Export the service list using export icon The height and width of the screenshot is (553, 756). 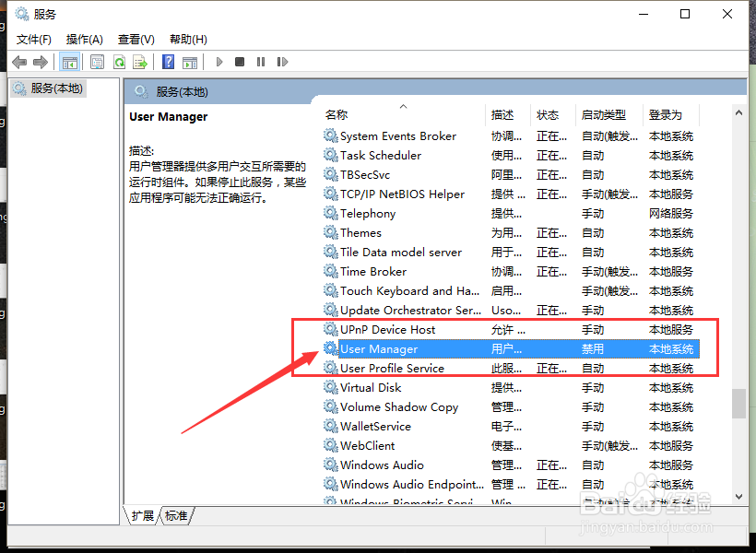[x=141, y=61]
